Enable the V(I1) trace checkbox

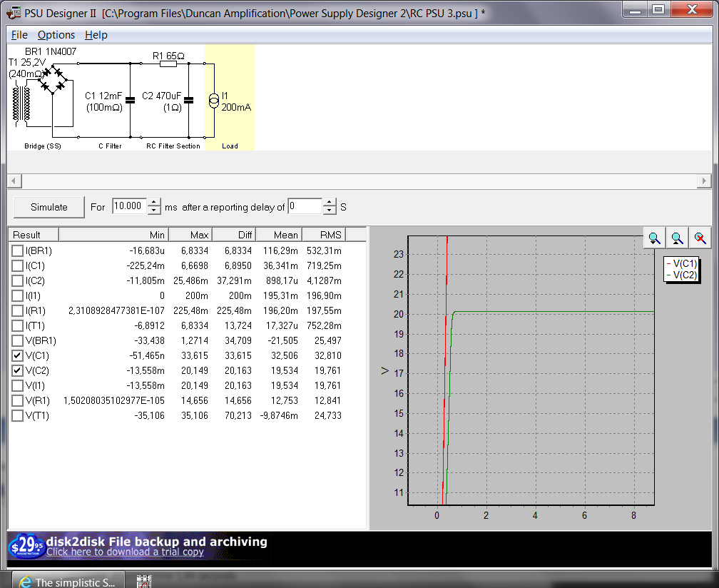pyautogui.click(x=17, y=386)
